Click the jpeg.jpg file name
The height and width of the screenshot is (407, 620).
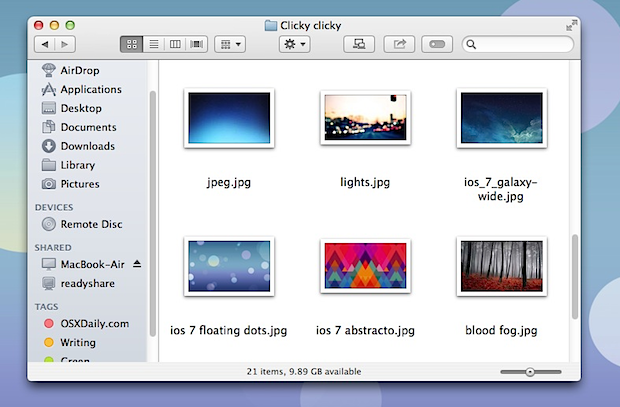pos(229,183)
